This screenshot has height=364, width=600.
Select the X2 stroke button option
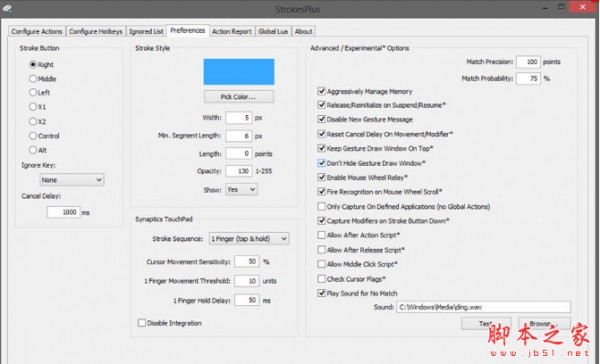pyautogui.click(x=38, y=122)
